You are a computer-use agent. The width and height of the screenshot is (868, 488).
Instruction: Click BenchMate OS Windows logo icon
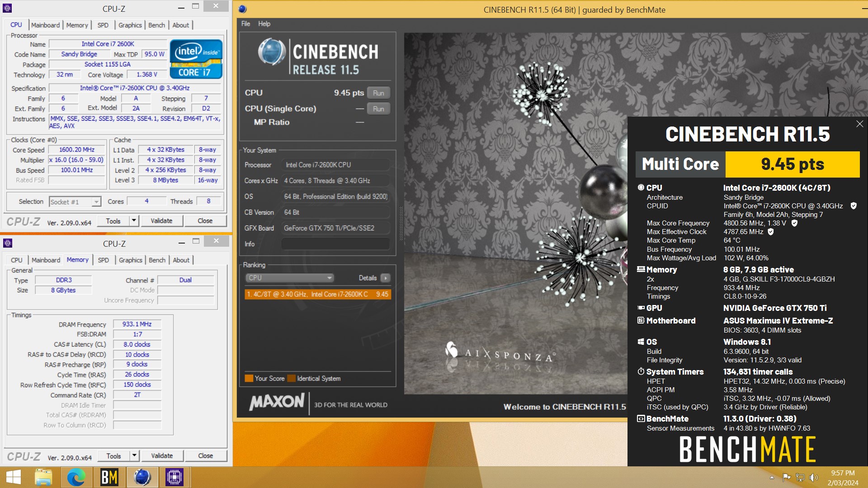click(641, 342)
